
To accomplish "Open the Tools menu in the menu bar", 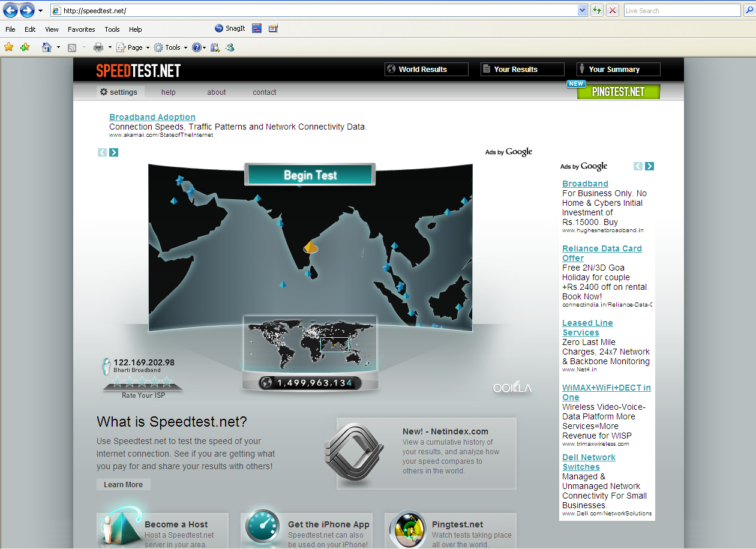I will (112, 29).
